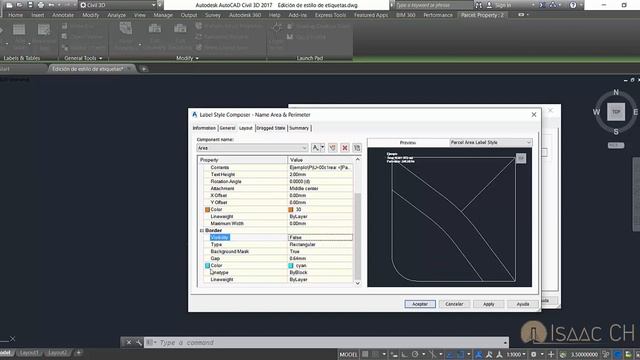Screen dimensions: 640x360
Task: Click the customization wrench icon on command line
Action: point(138,342)
